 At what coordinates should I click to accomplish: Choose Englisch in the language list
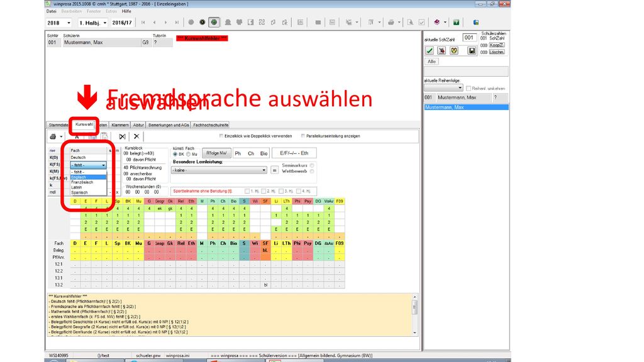(88, 177)
